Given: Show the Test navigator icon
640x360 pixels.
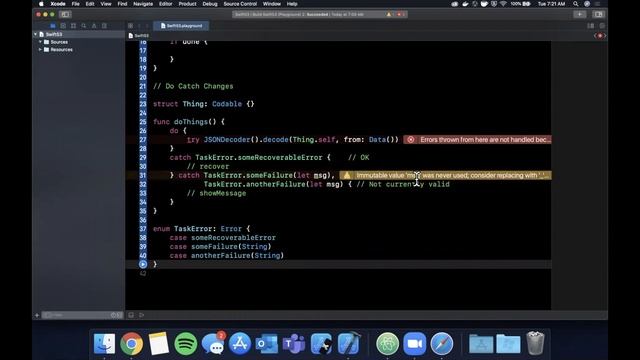Looking at the screenshot, I should [104, 26].
